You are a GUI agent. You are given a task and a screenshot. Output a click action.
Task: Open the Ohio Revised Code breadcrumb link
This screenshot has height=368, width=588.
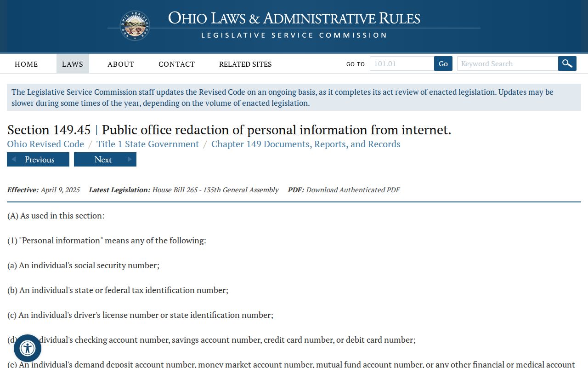point(45,144)
